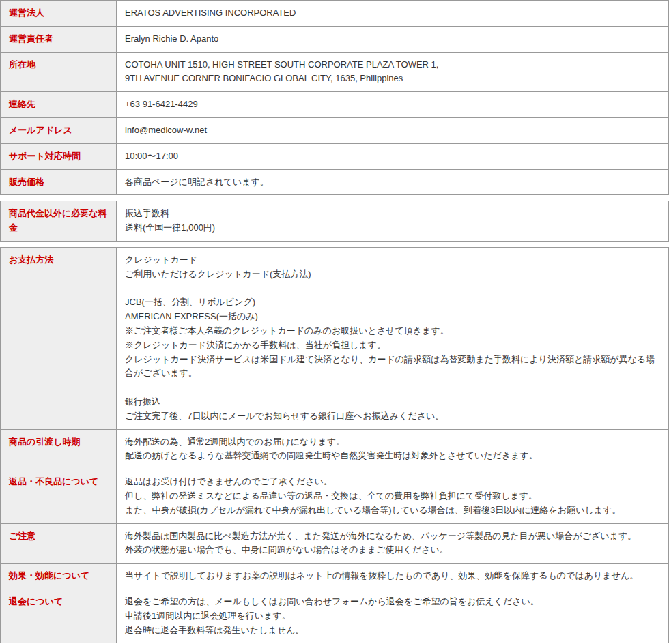Click the お支払方法 row header
Viewport: 669px width, 644px height.
click(31, 260)
